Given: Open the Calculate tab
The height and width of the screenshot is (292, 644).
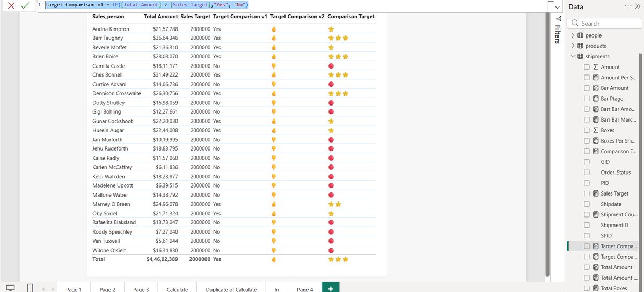Looking at the screenshot, I should (x=177, y=288).
